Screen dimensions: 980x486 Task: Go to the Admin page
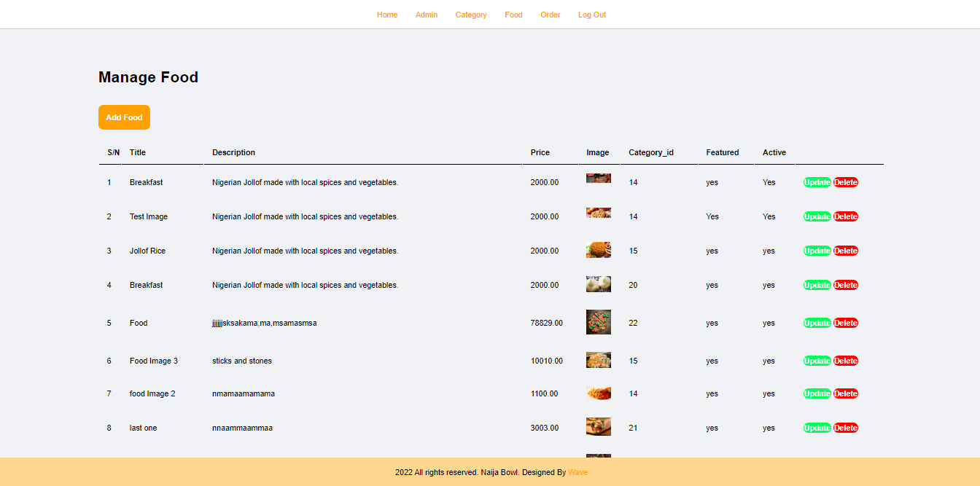point(427,15)
